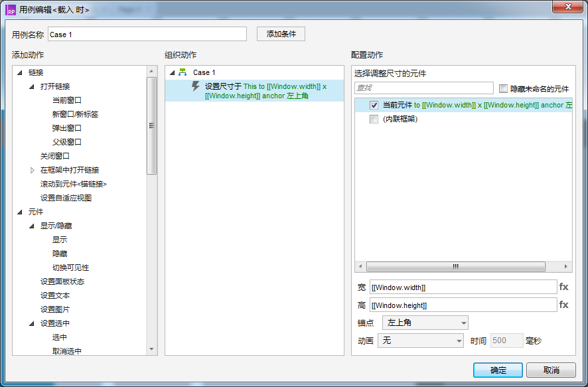Screen dimensions: 588x387
Task: Close the case editor dialog
Action: (568, 7)
